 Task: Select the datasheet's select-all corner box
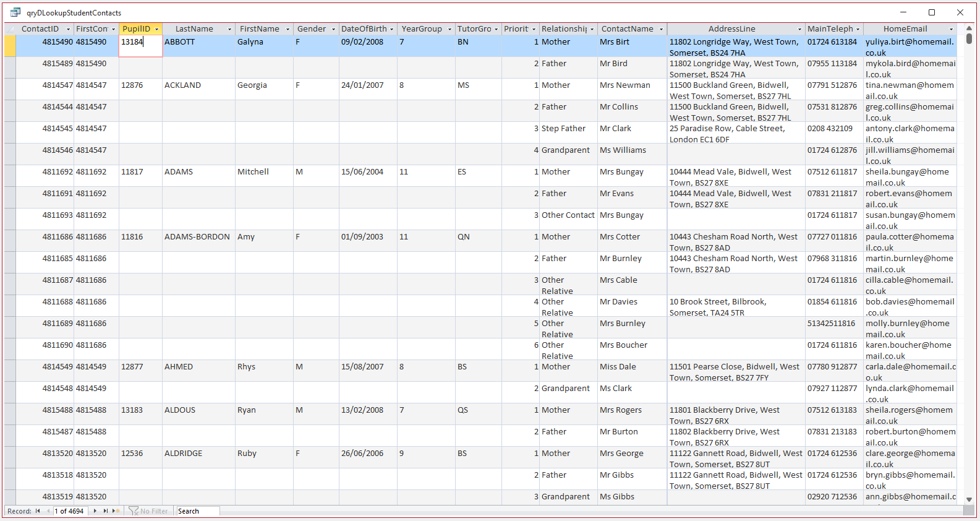10,29
